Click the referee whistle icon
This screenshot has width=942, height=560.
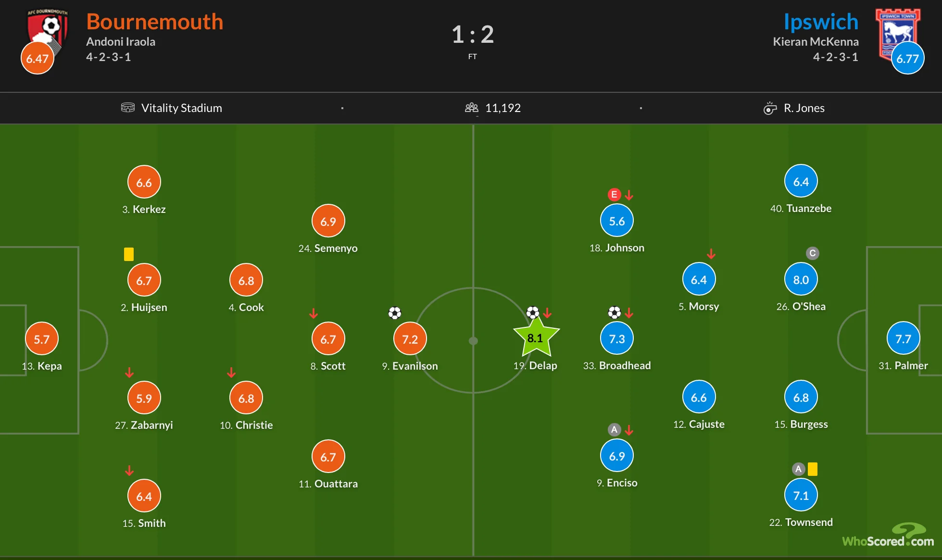pos(770,108)
